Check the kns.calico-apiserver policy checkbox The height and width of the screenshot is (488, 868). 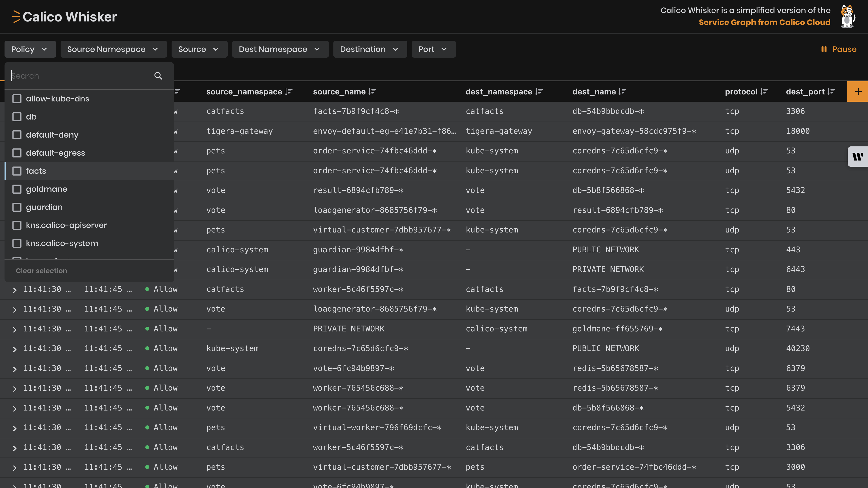pos(17,225)
